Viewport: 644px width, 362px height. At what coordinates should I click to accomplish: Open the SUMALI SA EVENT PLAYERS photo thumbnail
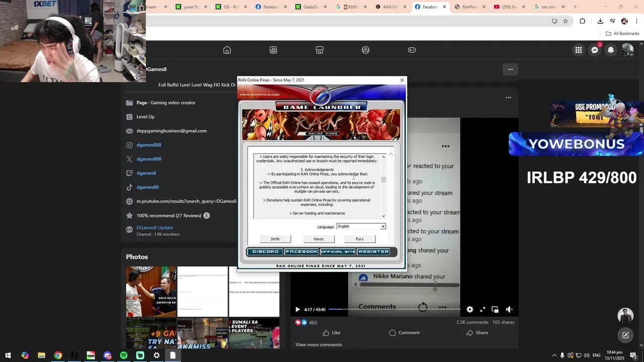pyautogui.click(x=254, y=333)
